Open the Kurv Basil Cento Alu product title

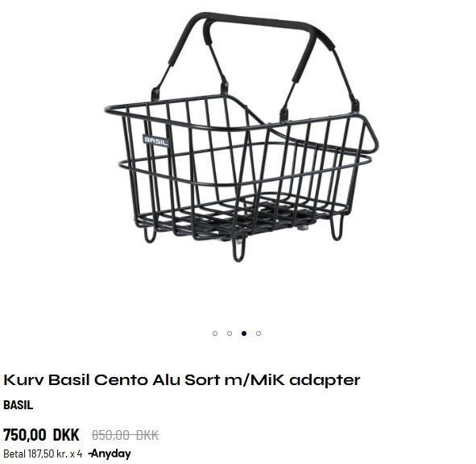181,379
